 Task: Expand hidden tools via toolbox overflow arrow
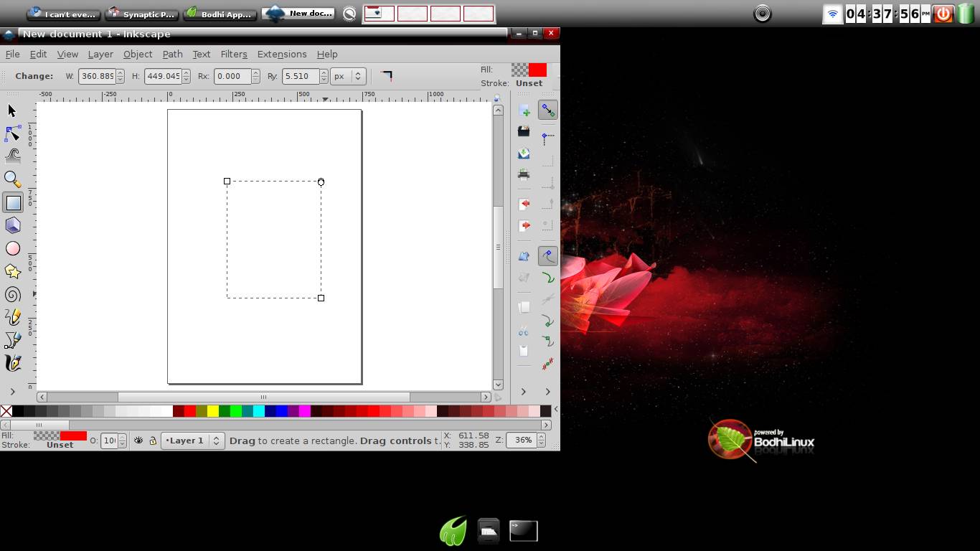[12, 391]
